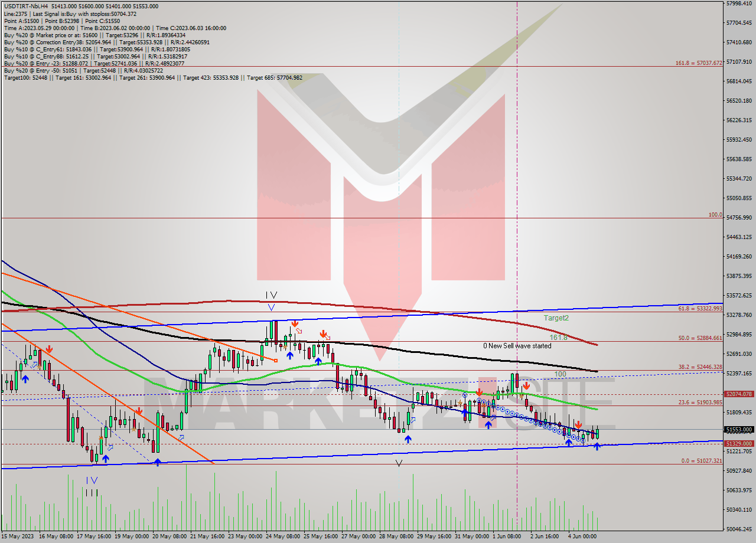756x543 pixels.
Task: Click the red 52074.078 price tag
Action: pos(739,394)
